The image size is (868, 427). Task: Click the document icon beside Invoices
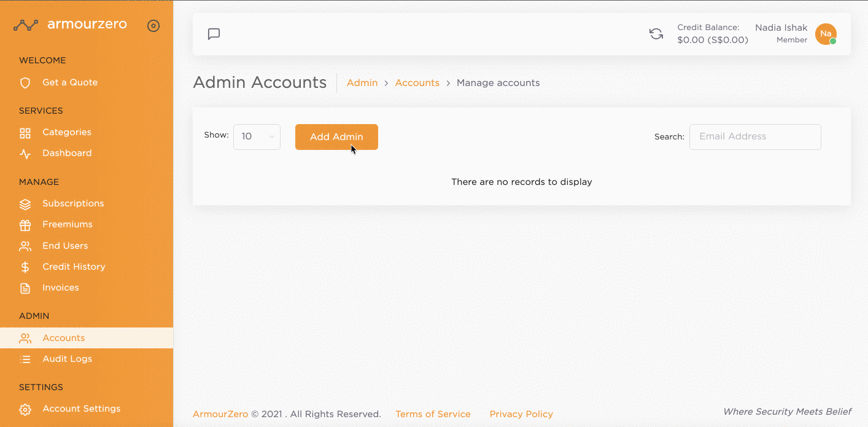[25, 288]
